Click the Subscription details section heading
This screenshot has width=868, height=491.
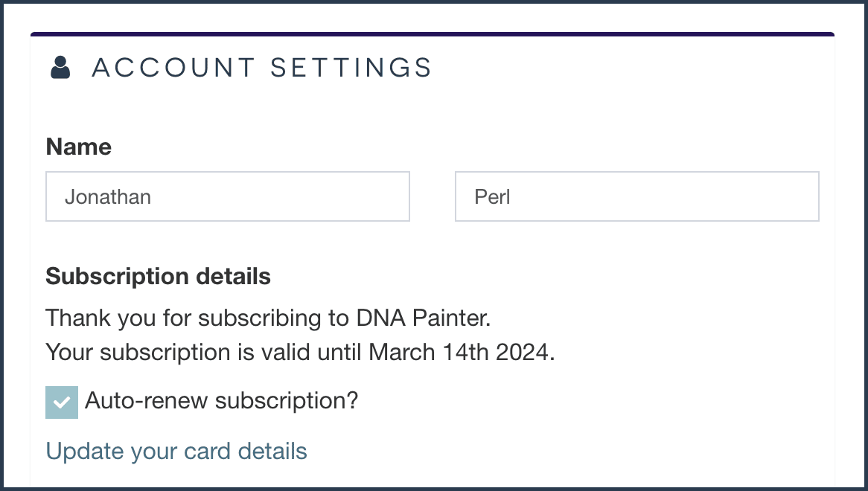coord(158,276)
